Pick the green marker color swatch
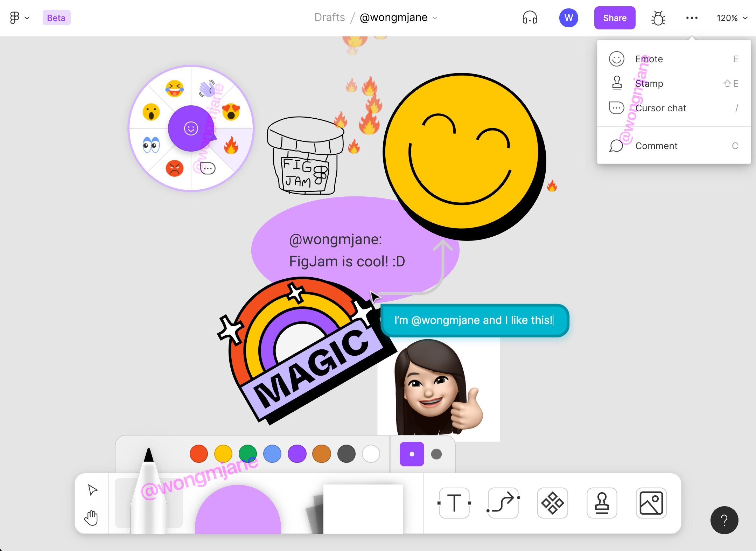The image size is (756, 551). click(248, 454)
